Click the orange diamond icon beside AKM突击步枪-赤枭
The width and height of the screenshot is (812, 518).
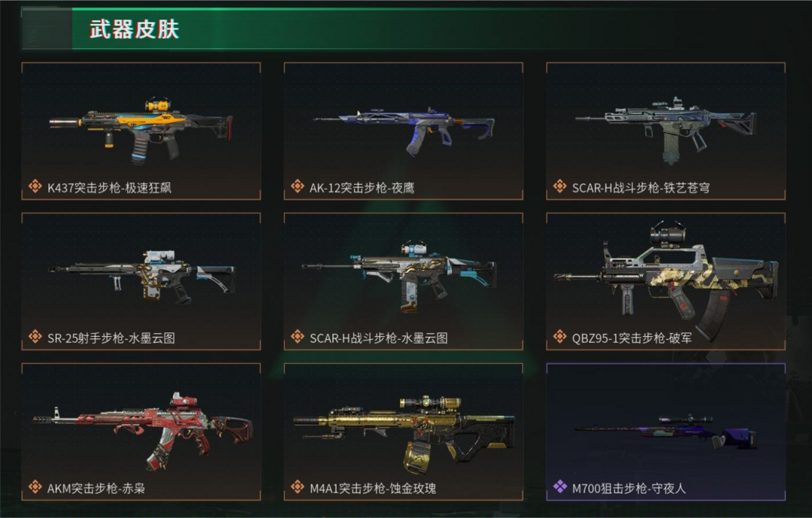point(35,487)
